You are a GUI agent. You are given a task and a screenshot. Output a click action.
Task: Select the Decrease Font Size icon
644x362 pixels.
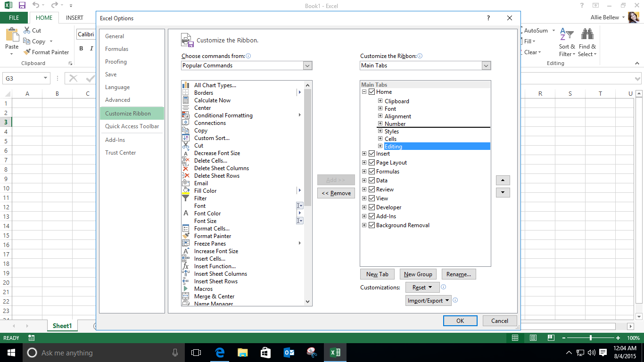[186, 153]
